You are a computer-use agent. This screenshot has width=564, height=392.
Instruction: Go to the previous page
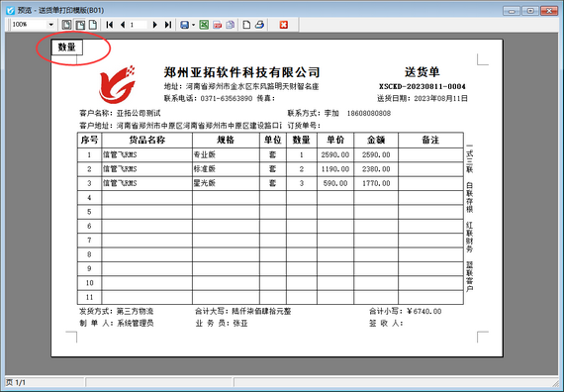point(123,25)
